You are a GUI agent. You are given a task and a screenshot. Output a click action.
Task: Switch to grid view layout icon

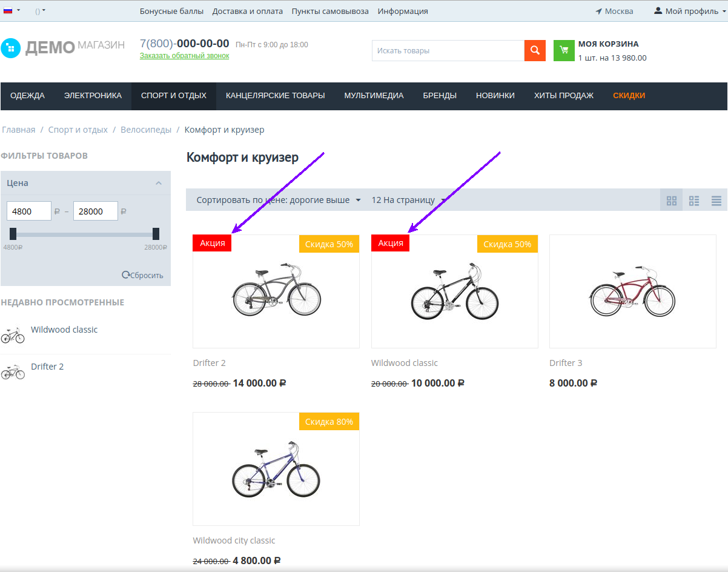pos(671,201)
